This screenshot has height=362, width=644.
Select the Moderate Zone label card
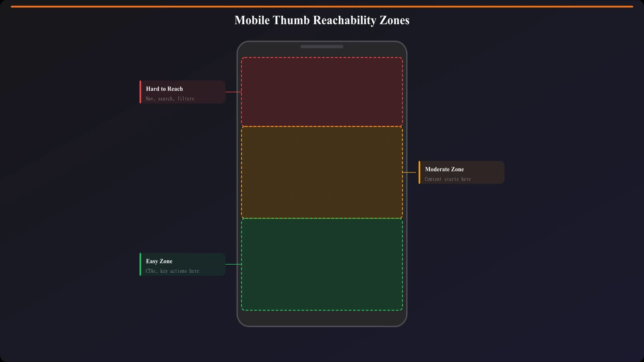pyautogui.click(x=462, y=172)
